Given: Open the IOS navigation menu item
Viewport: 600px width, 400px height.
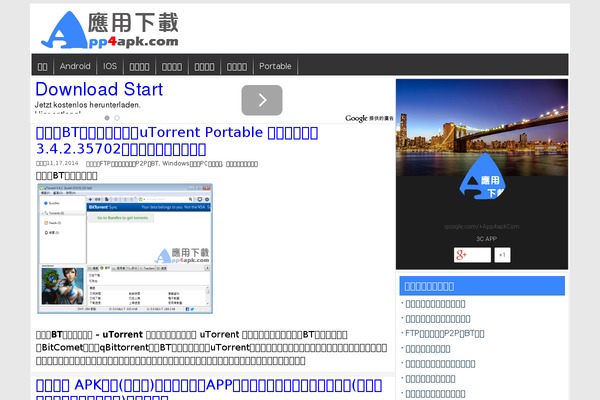Looking at the screenshot, I should pos(110,66).
